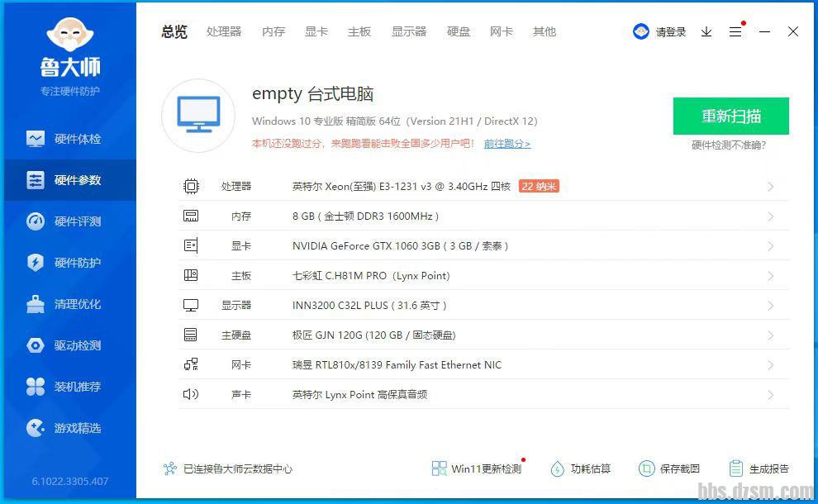Open 生成报告 generate report option
This screenshot has height=504, width=818.
759,468
